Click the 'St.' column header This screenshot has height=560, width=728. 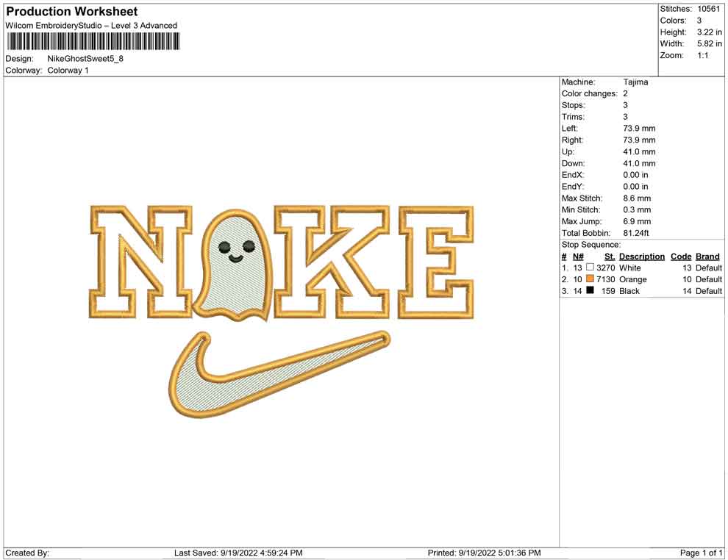[x=610, y=256]
